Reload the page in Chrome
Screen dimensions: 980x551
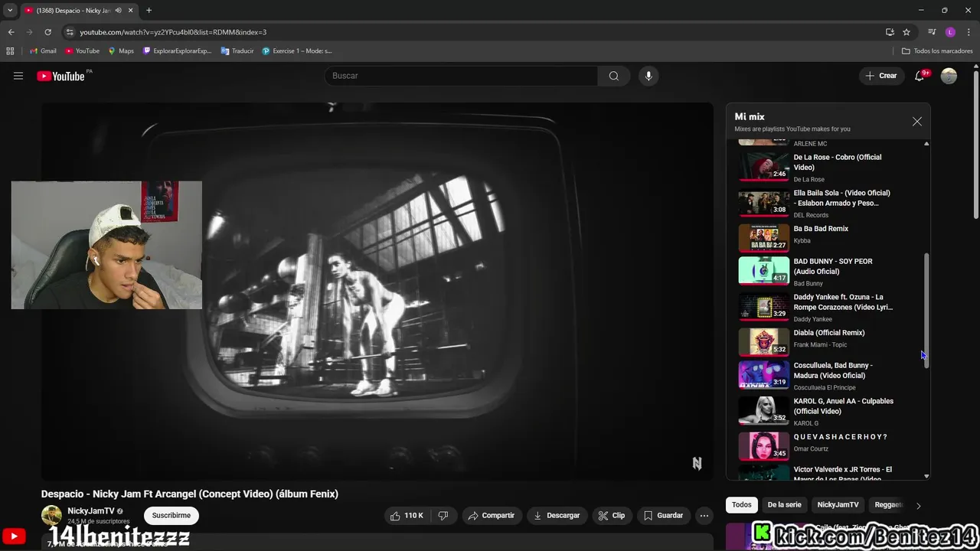click(47, 32)
